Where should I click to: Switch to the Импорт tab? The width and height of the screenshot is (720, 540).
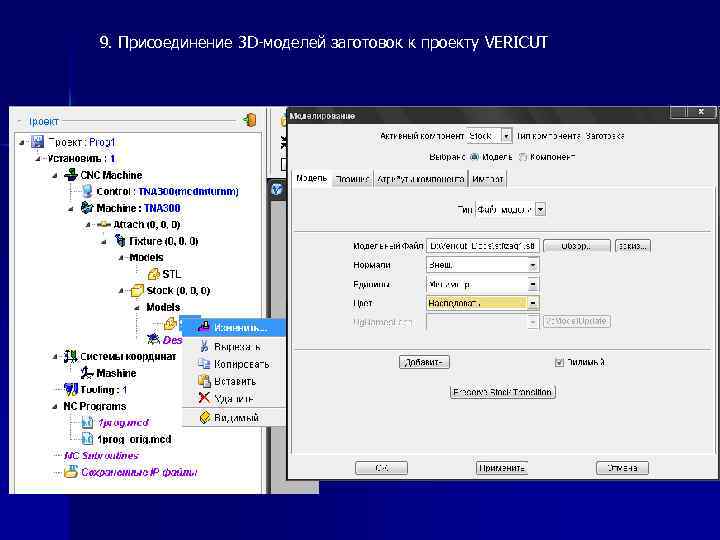point(487,179)
